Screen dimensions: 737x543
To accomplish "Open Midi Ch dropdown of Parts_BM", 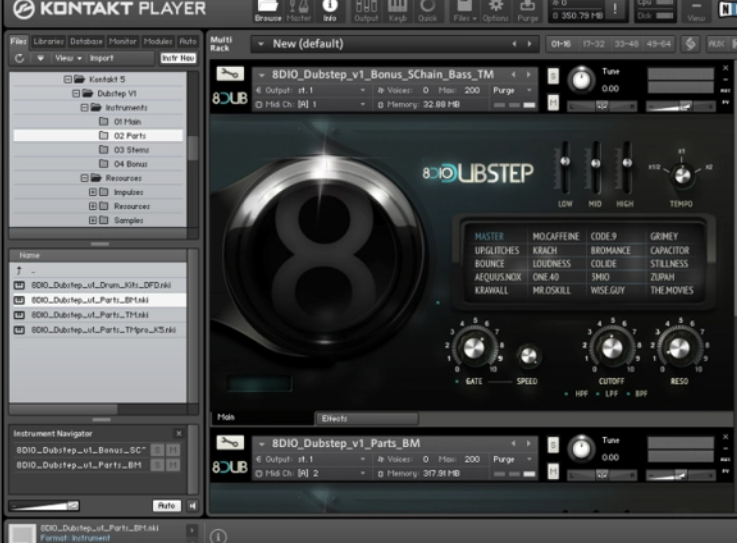I will pyautogui.click(x=311, y=473).
